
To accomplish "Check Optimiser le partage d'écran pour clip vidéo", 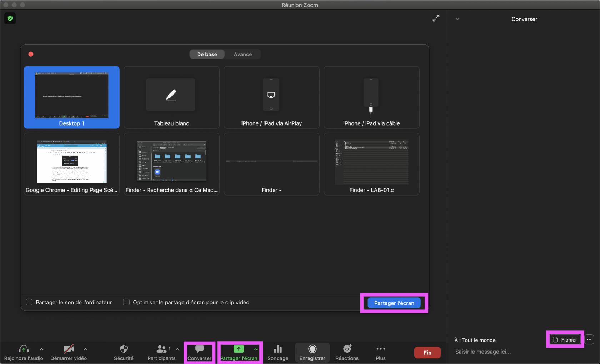I will [126, 302].
